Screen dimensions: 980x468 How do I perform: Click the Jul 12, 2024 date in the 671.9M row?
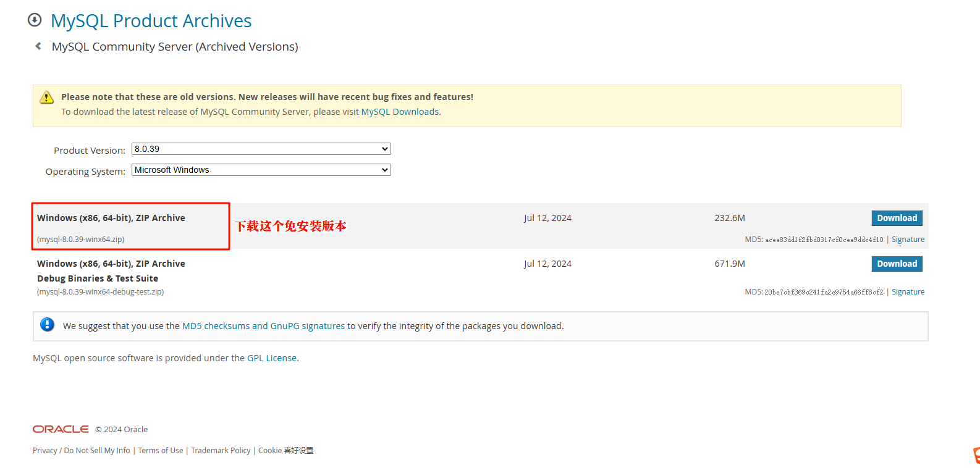point(547,264)
